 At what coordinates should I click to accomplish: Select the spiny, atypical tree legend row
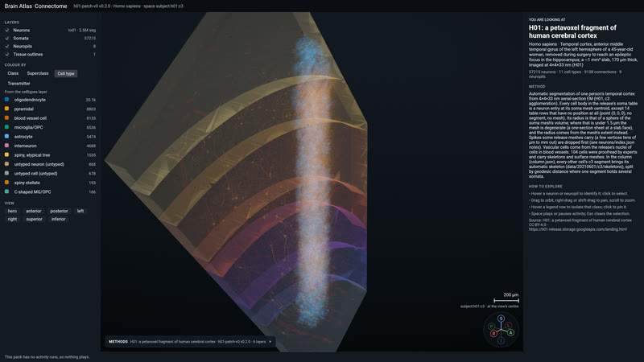[x=50, y=155]
